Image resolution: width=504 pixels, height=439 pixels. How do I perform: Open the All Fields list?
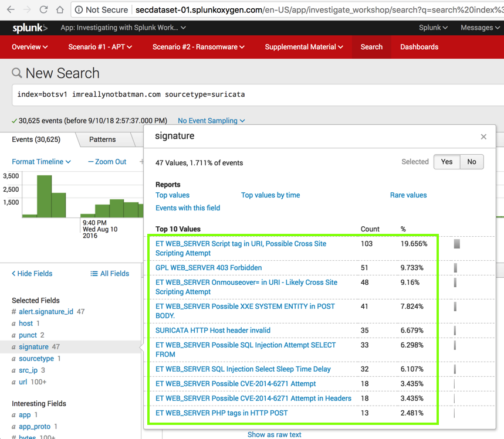pyautogui.click(x=110, y=274)
